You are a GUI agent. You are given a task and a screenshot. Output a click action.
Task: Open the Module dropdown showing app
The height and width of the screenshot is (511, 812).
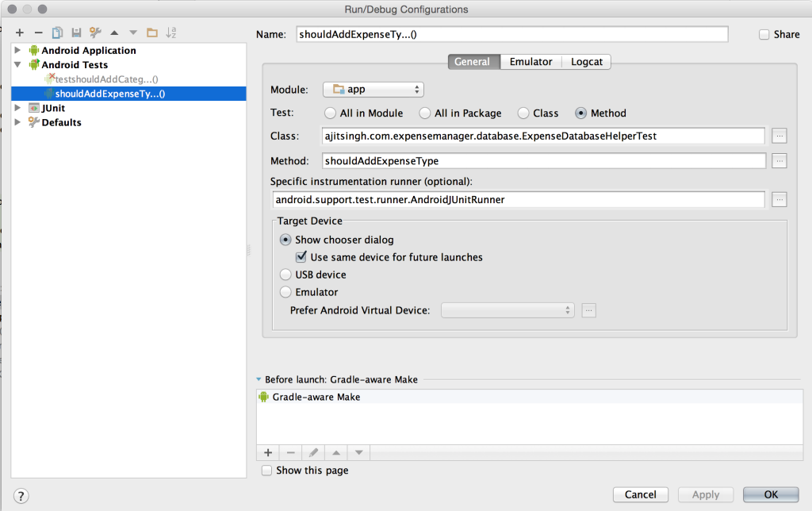[x=373, y=90]
